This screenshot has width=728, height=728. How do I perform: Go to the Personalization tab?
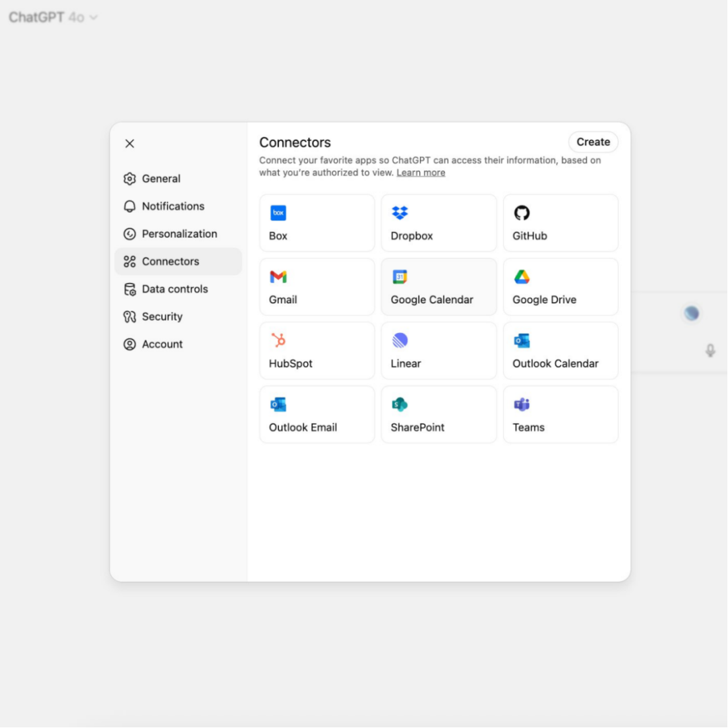(178, 233)
